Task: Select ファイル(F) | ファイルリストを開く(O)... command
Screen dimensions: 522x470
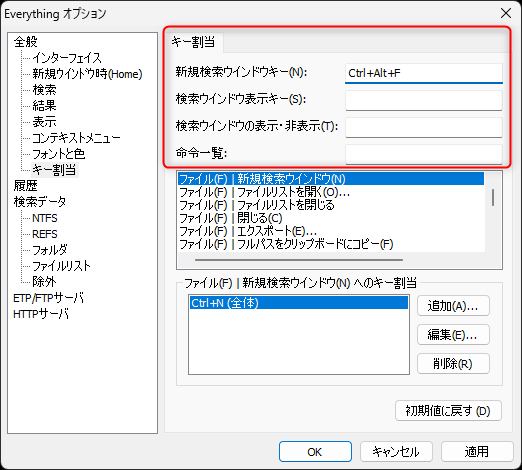Action: 331,192
